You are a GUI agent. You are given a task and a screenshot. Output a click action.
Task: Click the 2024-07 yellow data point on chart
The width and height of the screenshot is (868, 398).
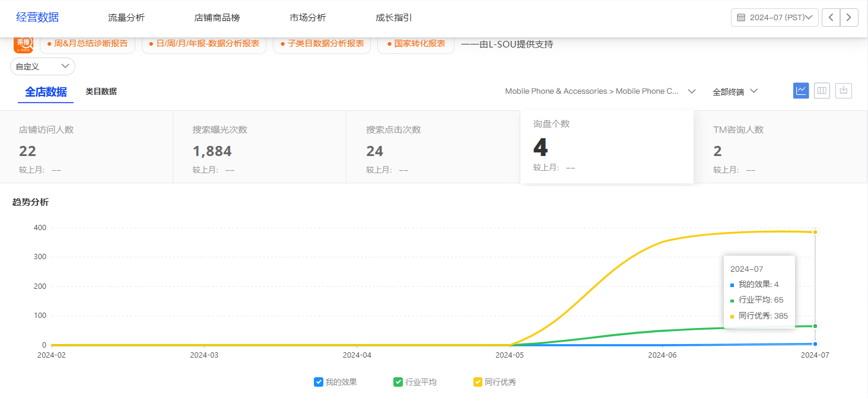[815, 232]
